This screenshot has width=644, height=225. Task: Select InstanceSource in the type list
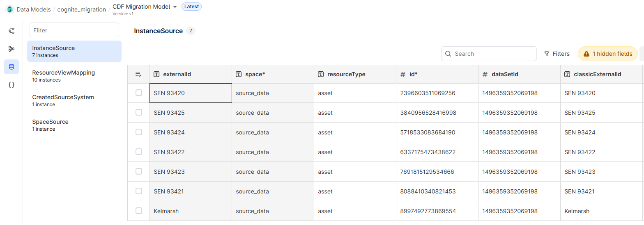pos(74,51)
